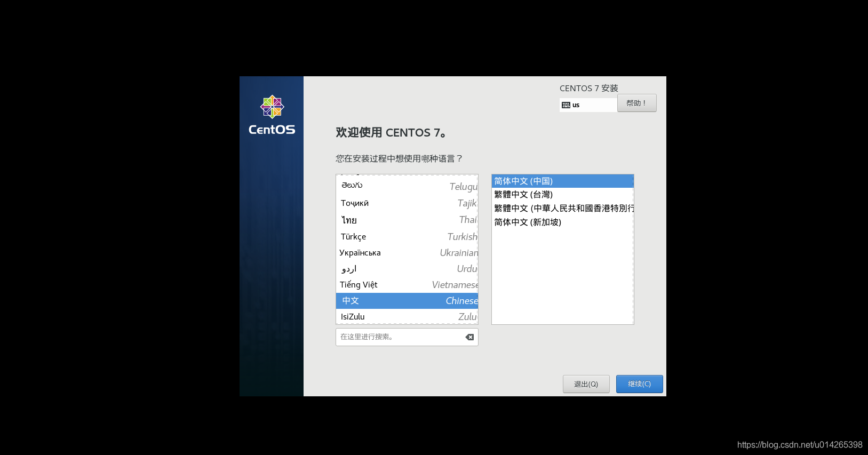Select the 中文 Chinese language row
Viewport: 868px width, 455px height.
click(407, 301)
